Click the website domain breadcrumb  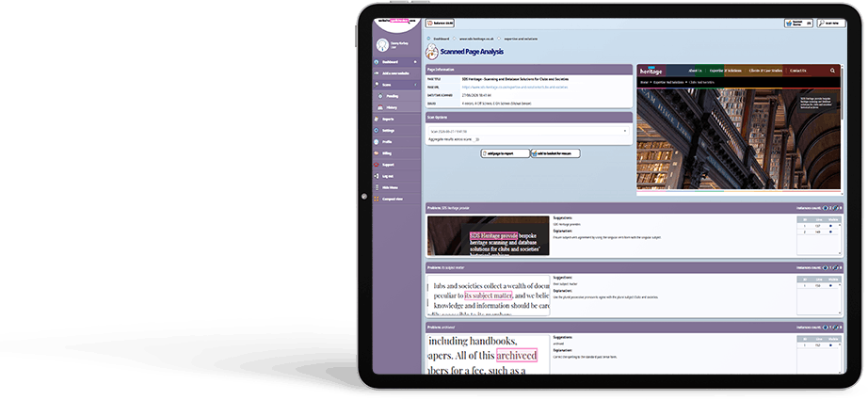pos(475,39)
